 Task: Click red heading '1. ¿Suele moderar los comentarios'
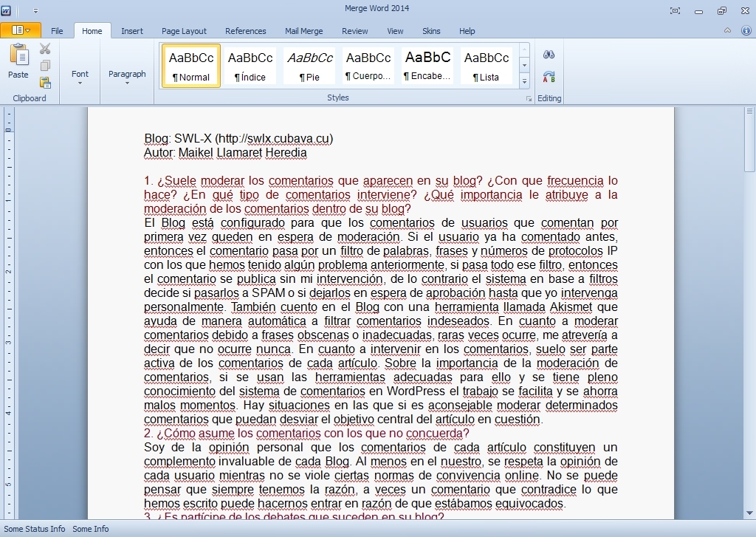click(238, 181)
